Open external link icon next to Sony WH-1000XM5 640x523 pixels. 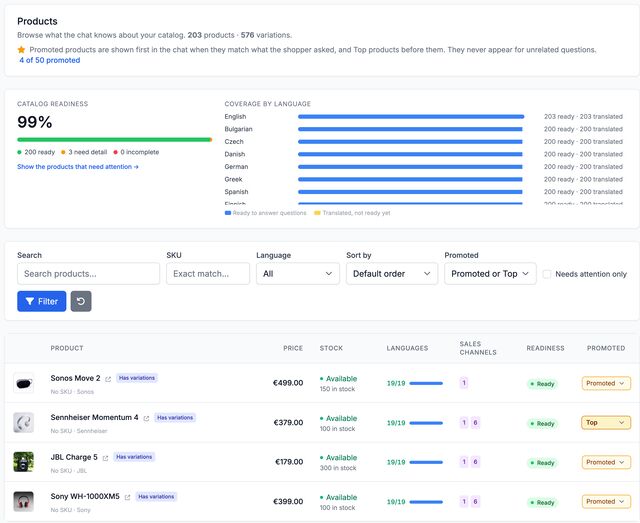tap(127, 498)
